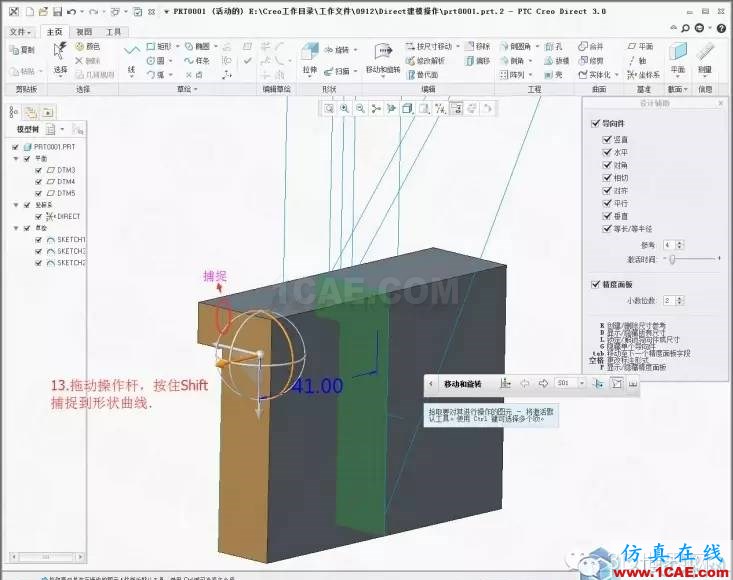This screenshot has width=733, height=580.
Task: Collapse the 坐标系 node in model tree
Action: [x=16, y=205]
